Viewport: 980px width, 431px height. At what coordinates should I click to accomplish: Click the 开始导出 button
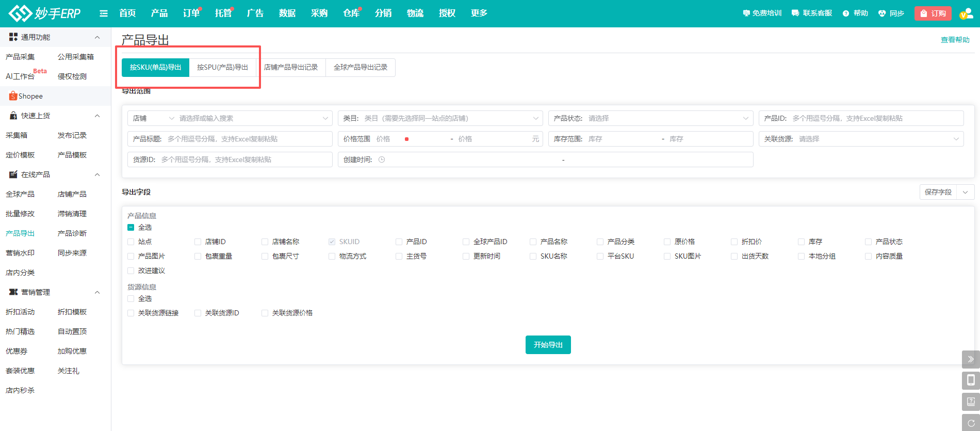coord(548,345)
